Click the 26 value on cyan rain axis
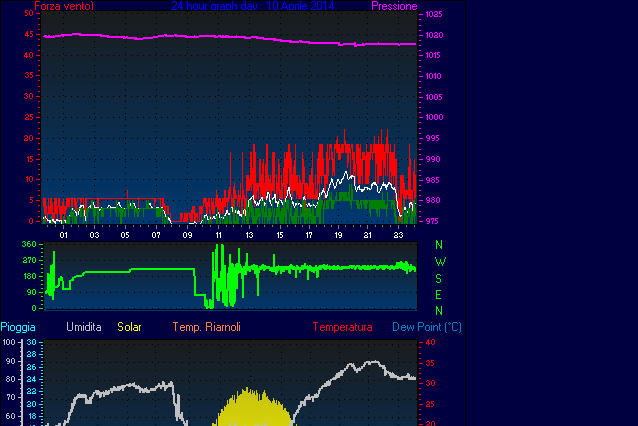The height and width of the screenshot is (426, 638). click(x=32, y=367)
